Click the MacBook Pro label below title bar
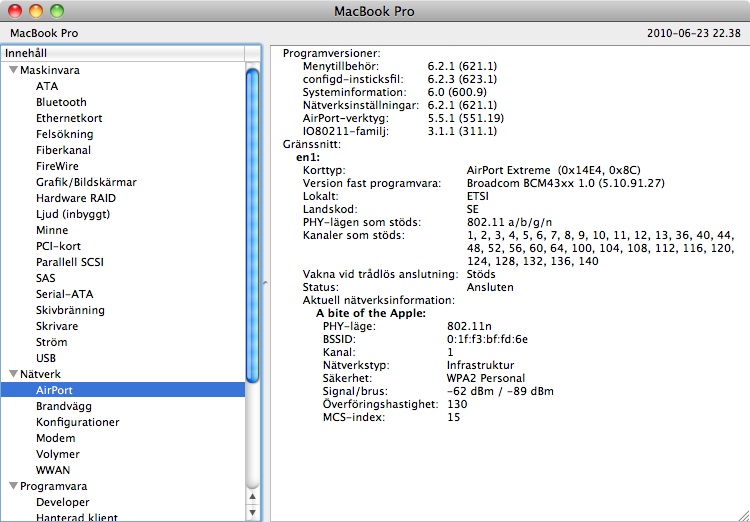This screenshot has width=750, height=522. pos(44,33)
